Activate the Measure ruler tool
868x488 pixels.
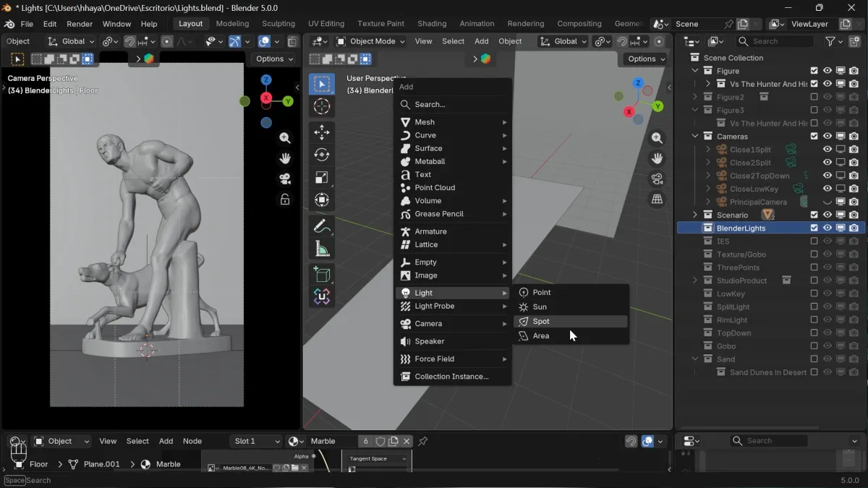point(322,249)
